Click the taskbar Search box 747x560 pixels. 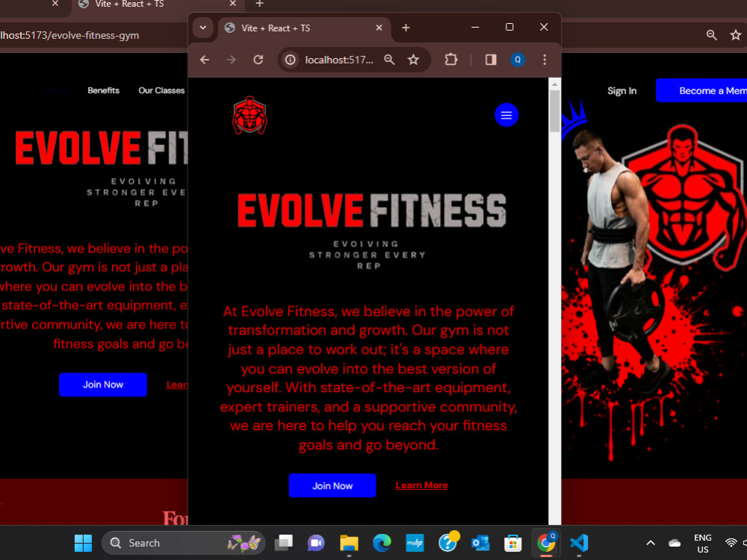[x=184, y=543]
